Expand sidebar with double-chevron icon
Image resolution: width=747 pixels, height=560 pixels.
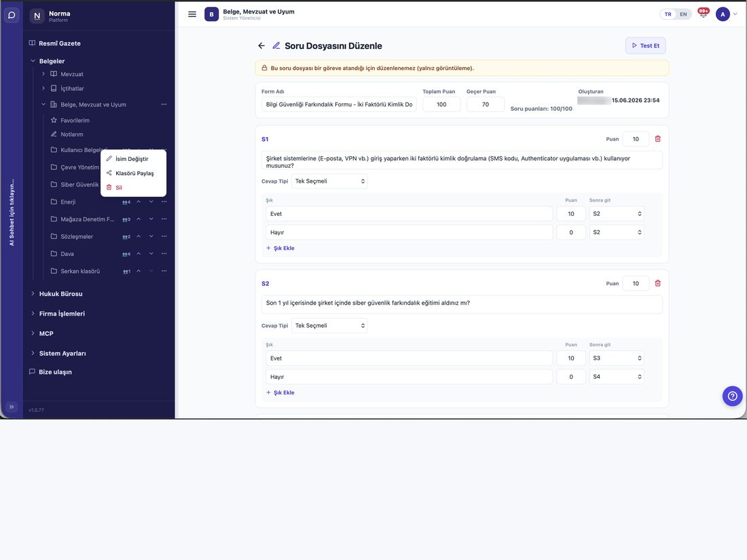click(x=12, y=407)
